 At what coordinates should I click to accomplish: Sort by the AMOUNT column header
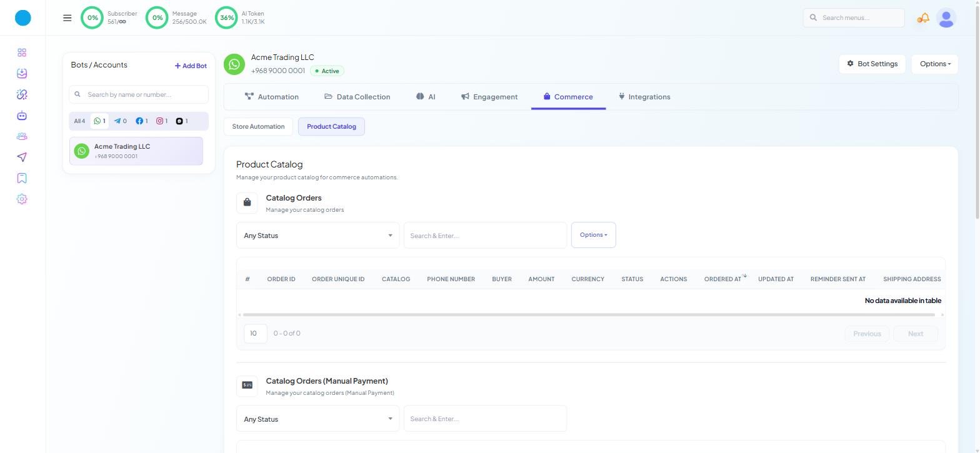coord(541,279)
